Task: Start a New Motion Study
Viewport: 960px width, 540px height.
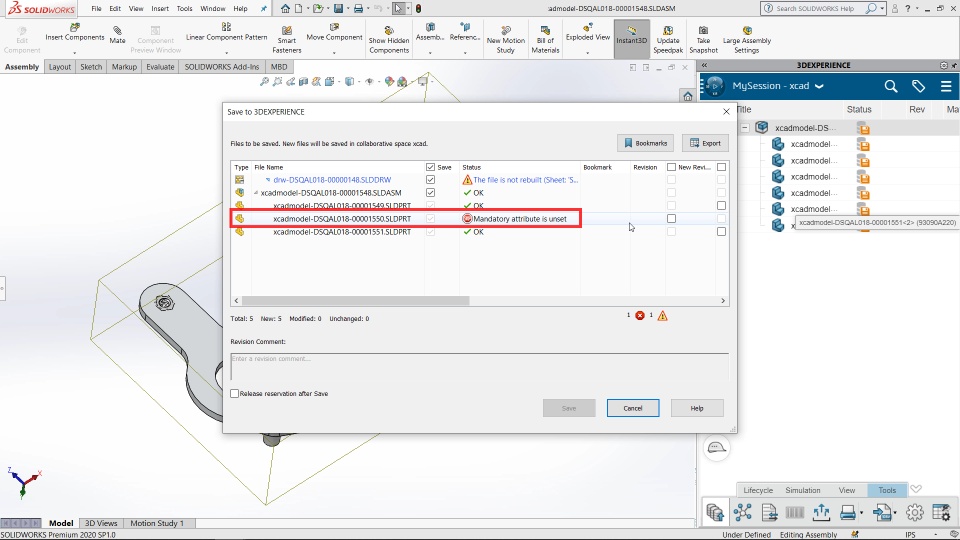Action: pyautogui.click(x=506, y=40)
